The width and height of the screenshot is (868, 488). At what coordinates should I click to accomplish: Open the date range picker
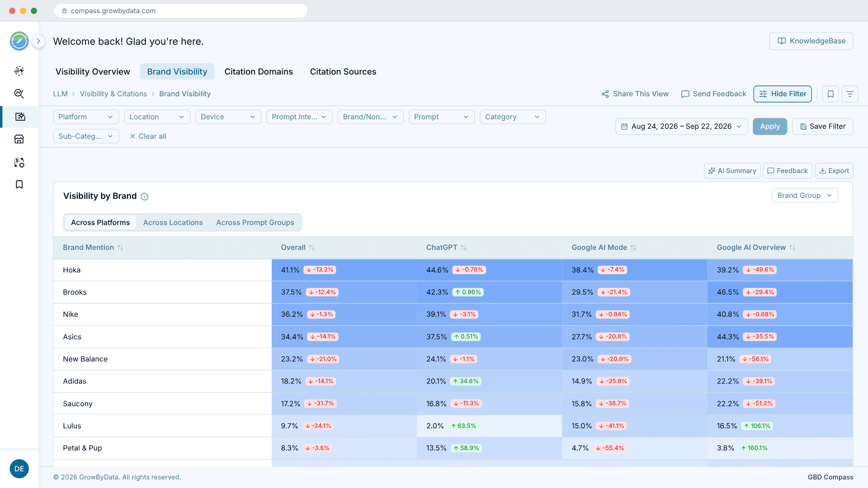tap(681, 127)
